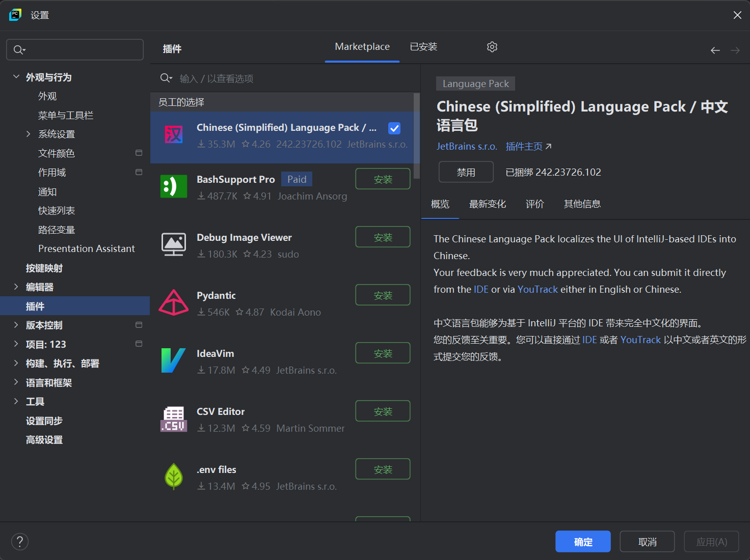This screenshot has height=560, width=750.
Task: Click the plugin list vertical scrollbar
Action: point(417,135)
